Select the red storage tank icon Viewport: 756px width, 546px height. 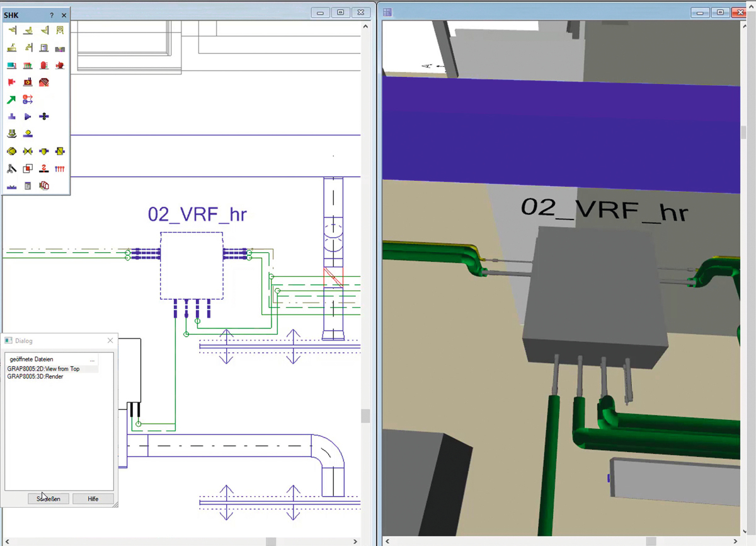coord(43,65)
